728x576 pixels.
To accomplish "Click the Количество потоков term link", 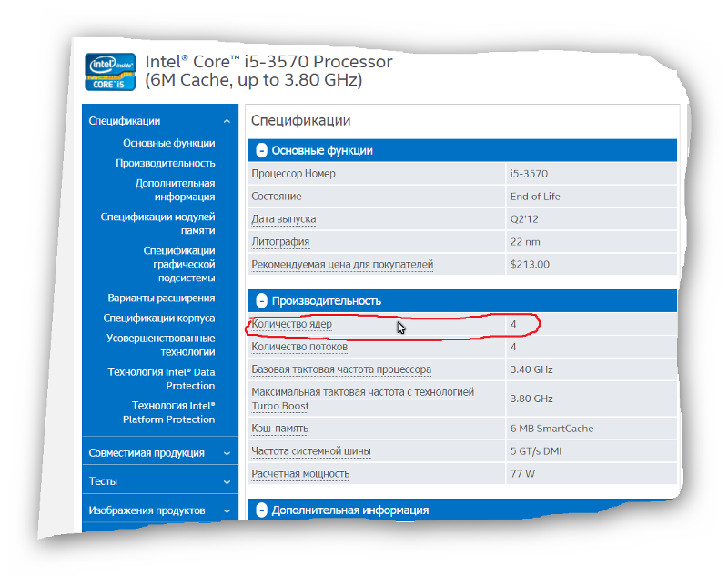I will (299, 347).
